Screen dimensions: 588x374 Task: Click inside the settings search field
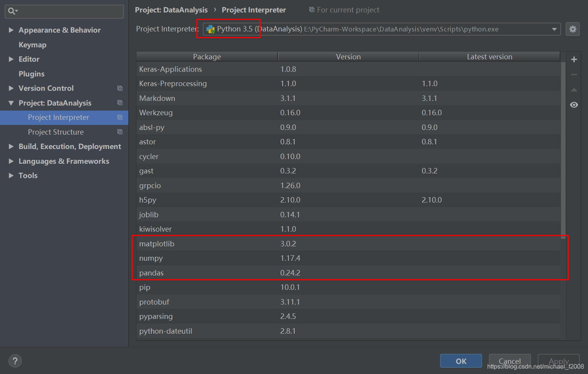click(64, 11)
